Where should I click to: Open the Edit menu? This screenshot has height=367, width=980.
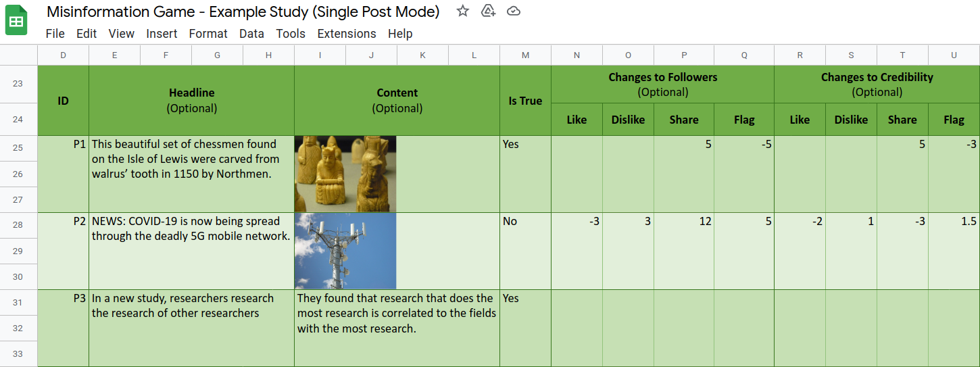87,34
